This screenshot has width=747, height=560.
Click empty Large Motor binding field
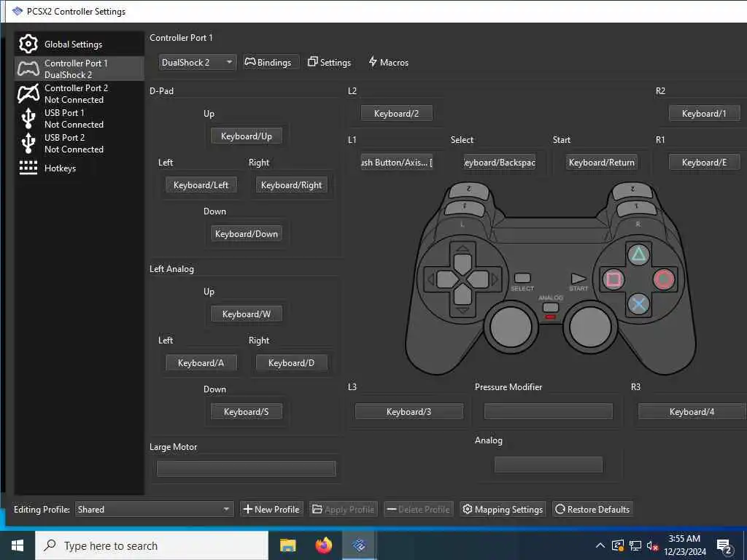pos(247,469)
